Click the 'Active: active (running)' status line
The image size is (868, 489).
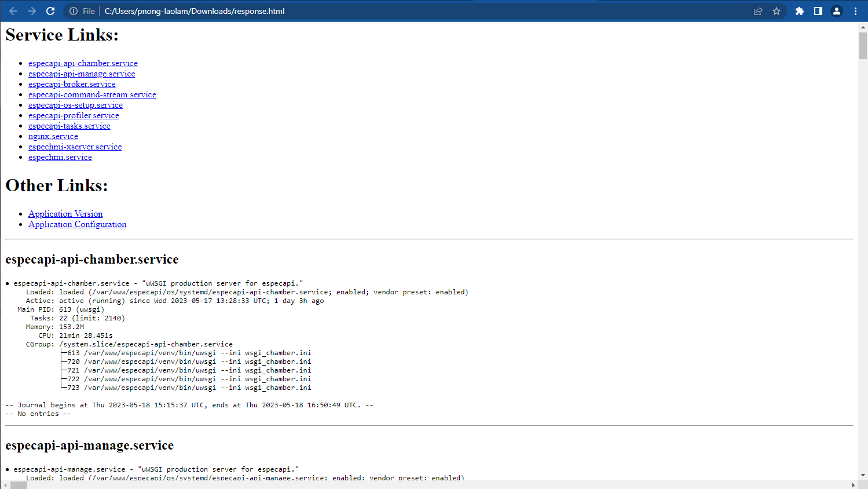click(175, 301)
